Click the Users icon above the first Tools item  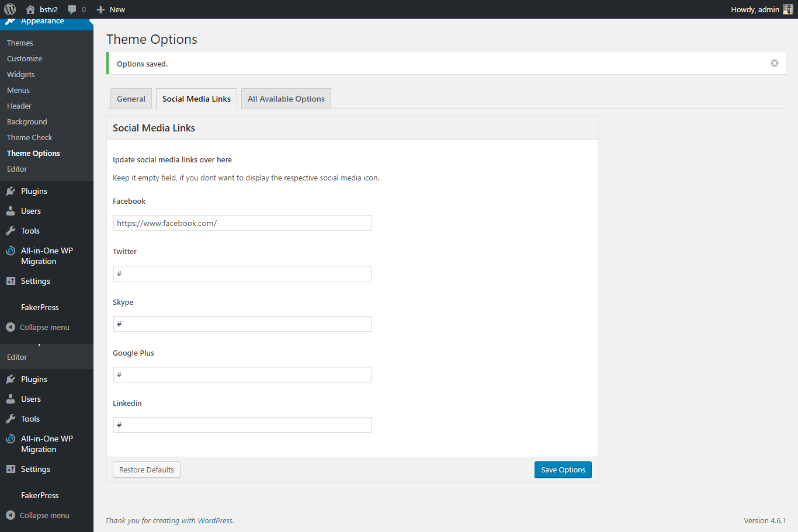click(x=11, y=211)
